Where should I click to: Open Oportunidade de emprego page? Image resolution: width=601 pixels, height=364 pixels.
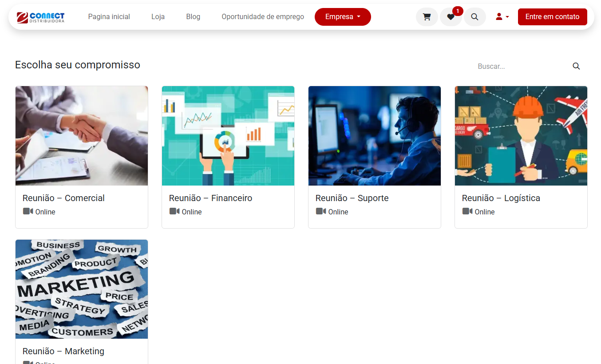coord(263,17)
